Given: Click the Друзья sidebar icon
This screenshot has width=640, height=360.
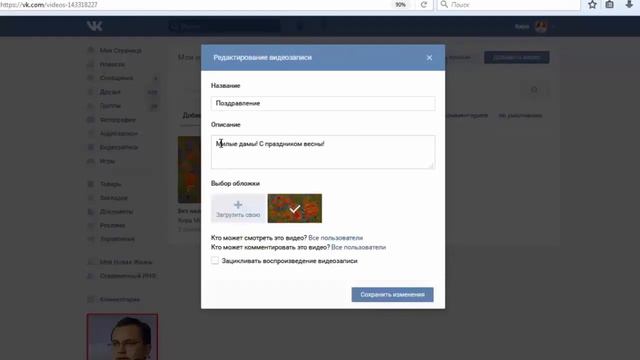Looking at the screenshot, I should pyautogui.click(x=91, y=92).
